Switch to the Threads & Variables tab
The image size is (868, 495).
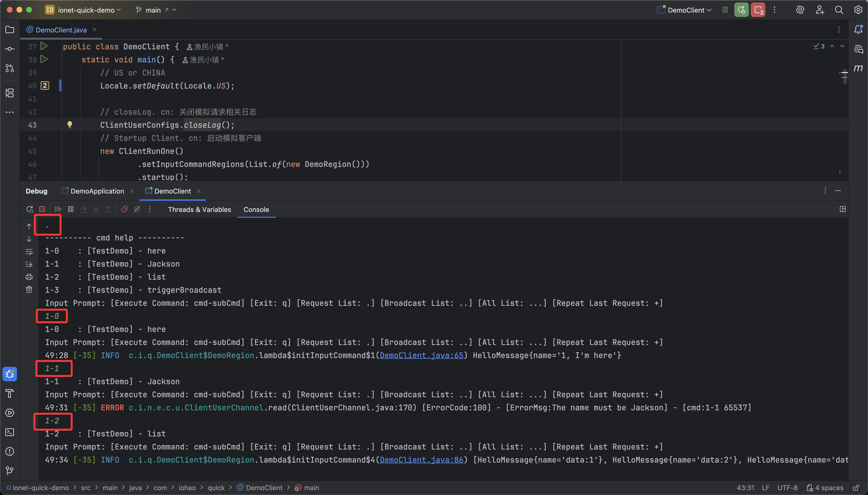click(x=199, y=210)
